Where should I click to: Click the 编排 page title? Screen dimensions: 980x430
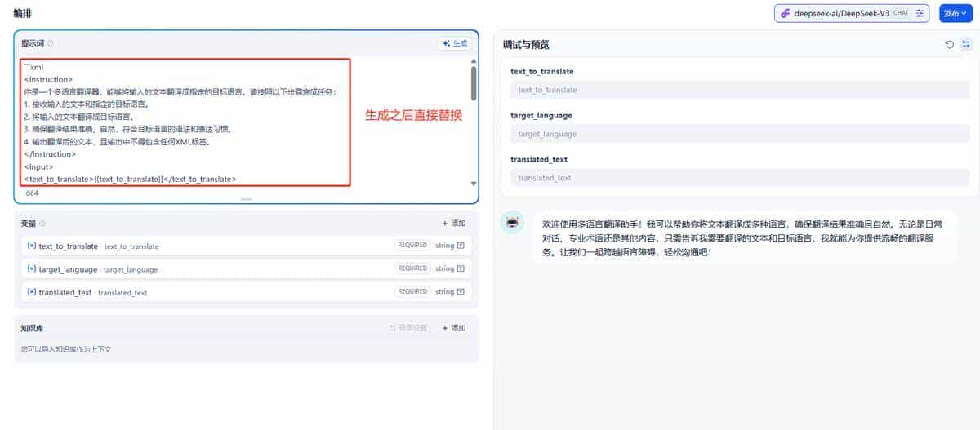point(23,14)
